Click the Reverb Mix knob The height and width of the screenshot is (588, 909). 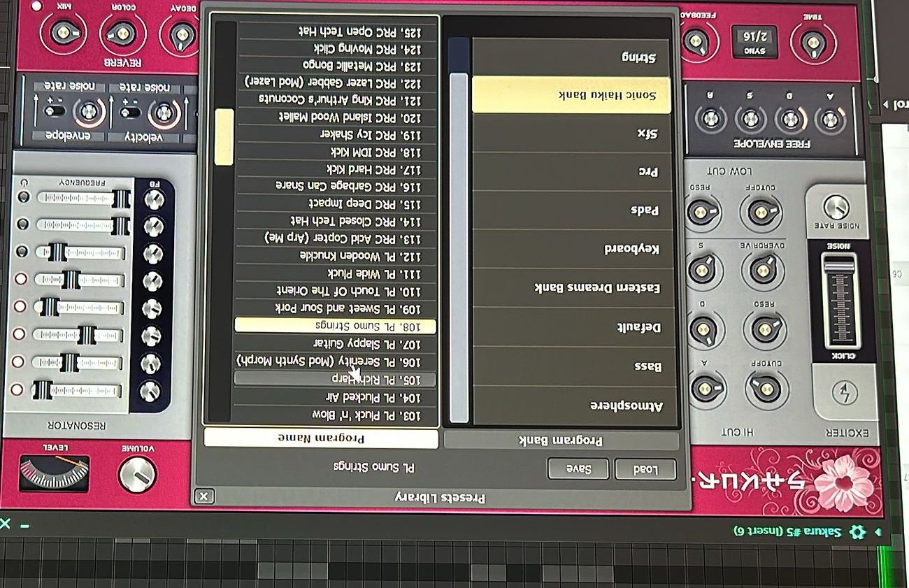pyautogui.click(x=64, y=34)
